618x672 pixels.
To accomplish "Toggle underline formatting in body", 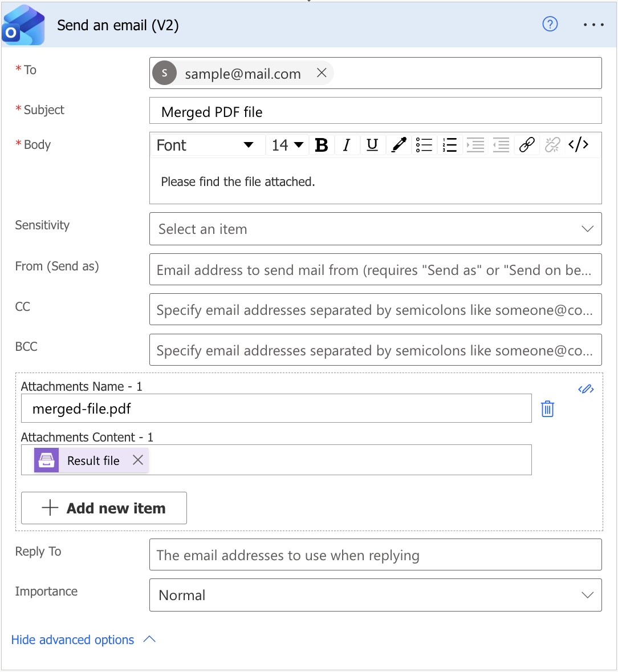I will click(372, 145).
